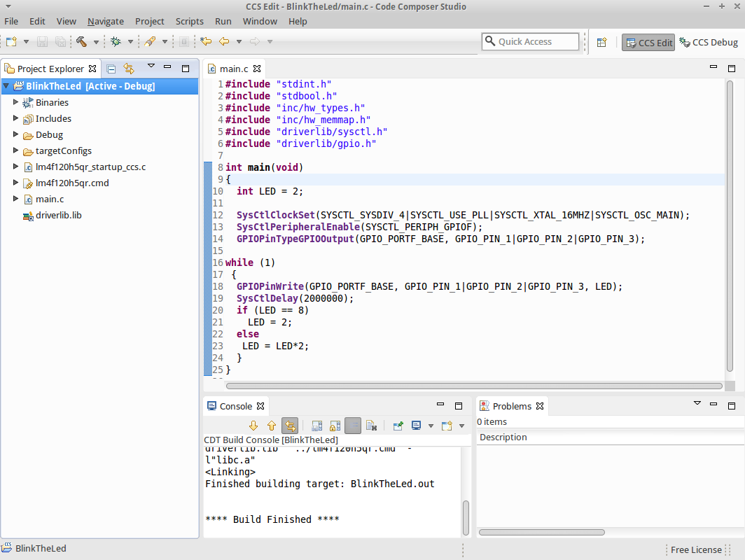The height and width of the screenshot is (560, 745).
Task: Expand the Binaries tree node
Action: point(15,102)
